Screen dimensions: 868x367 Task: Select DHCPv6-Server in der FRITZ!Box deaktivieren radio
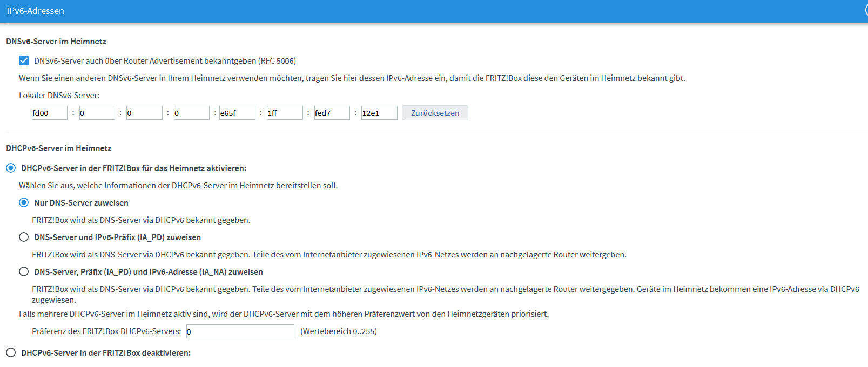click(x=11, y=353)
